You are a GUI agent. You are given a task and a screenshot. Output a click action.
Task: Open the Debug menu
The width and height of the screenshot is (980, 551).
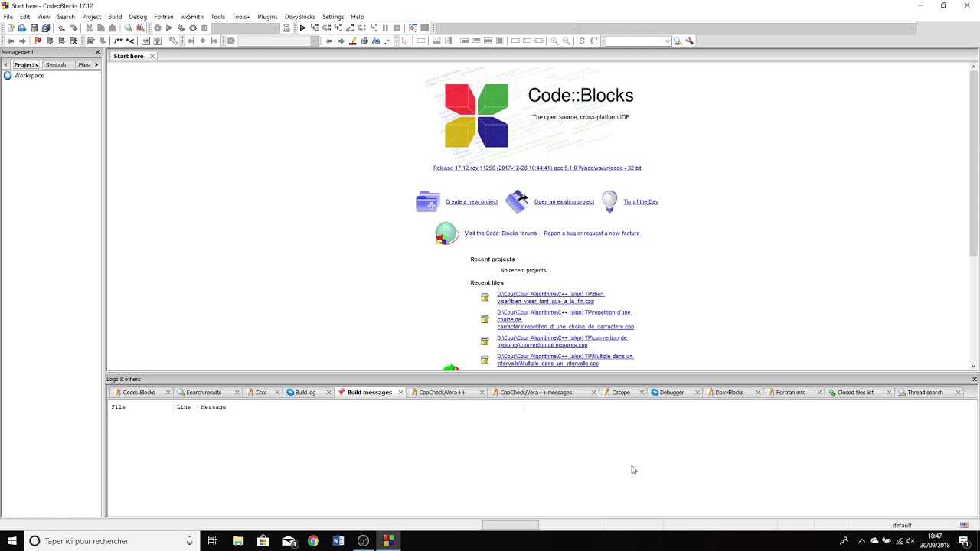138,16
